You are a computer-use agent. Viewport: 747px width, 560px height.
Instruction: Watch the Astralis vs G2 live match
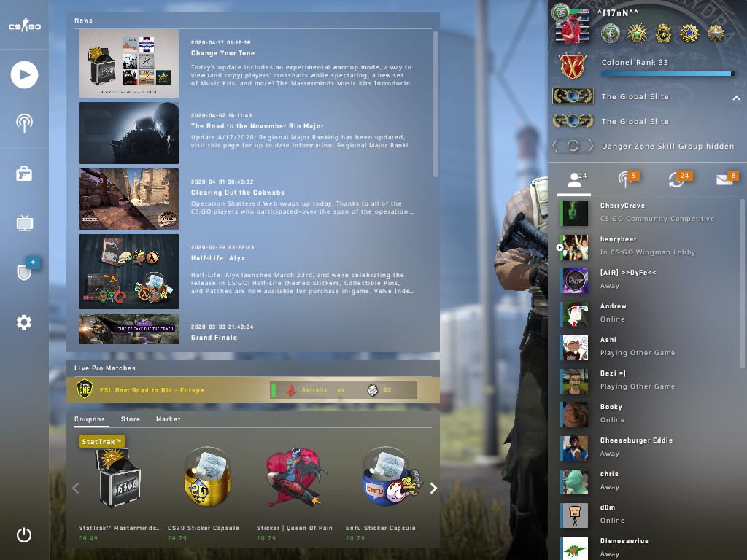pyautogui.click(x=344, y=389)
